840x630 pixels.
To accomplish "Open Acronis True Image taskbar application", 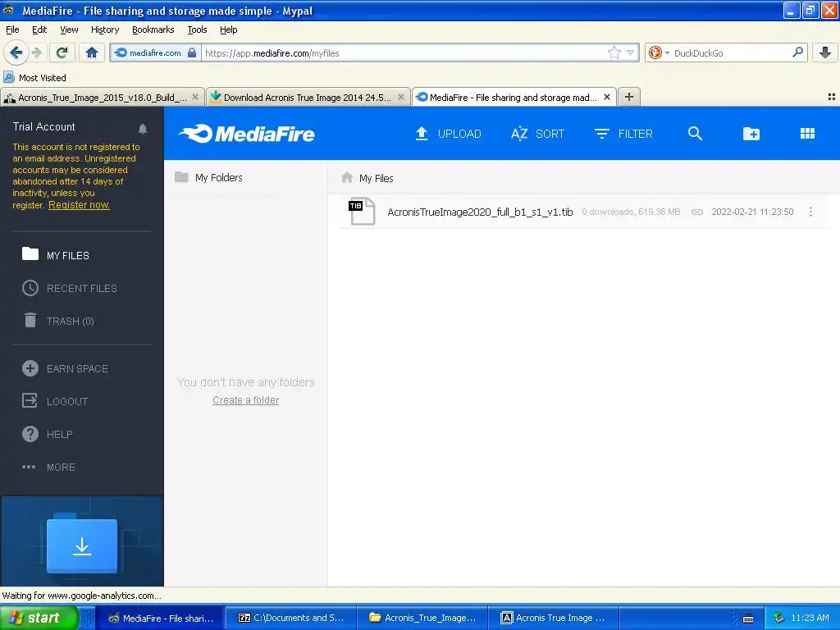I will tap(554, 618).
